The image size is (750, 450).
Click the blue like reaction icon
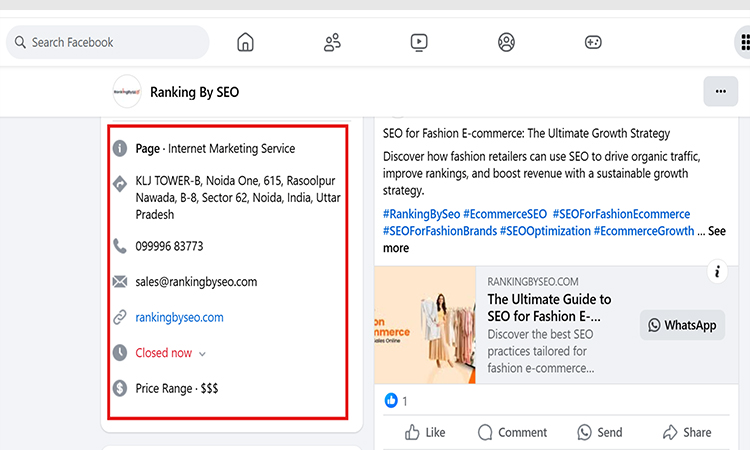click(391, 400)
